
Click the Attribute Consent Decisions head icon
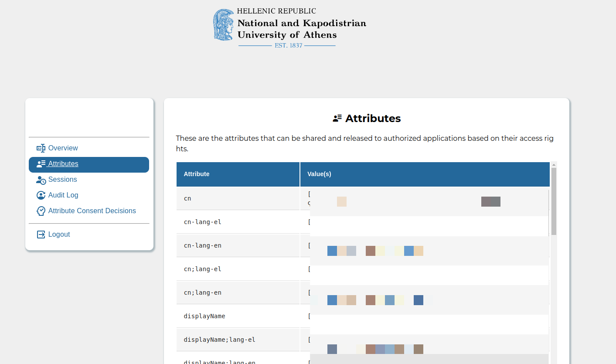point(41,211)
